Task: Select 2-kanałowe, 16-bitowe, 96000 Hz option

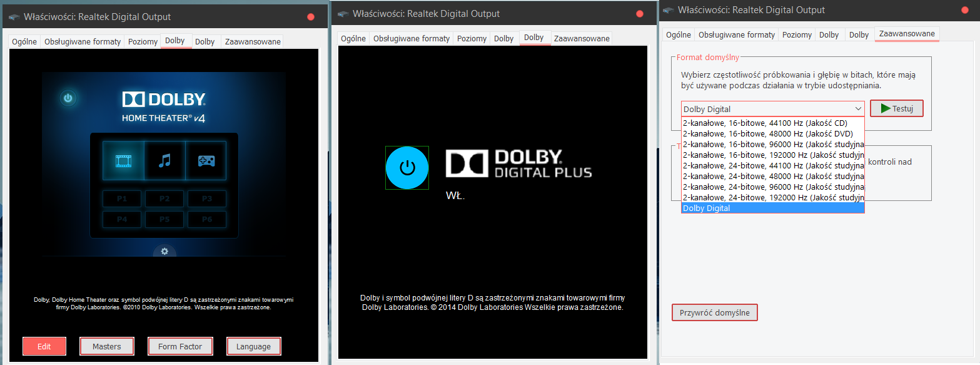Action: (x=773, y=144)
